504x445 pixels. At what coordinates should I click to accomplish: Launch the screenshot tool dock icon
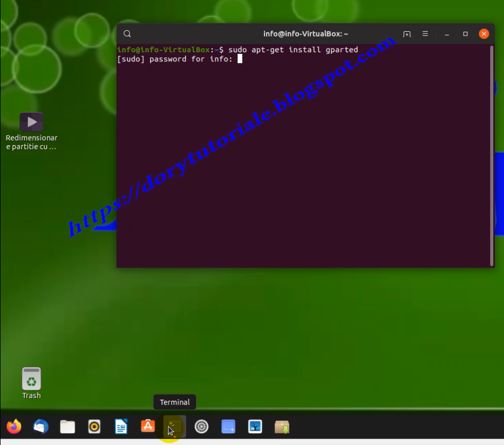tap(228, 427)
